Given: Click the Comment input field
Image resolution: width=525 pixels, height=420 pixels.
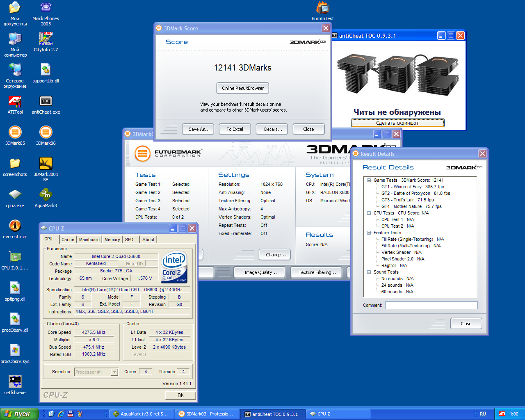Looking at the screenshot, I should click(x=431, y=305).
